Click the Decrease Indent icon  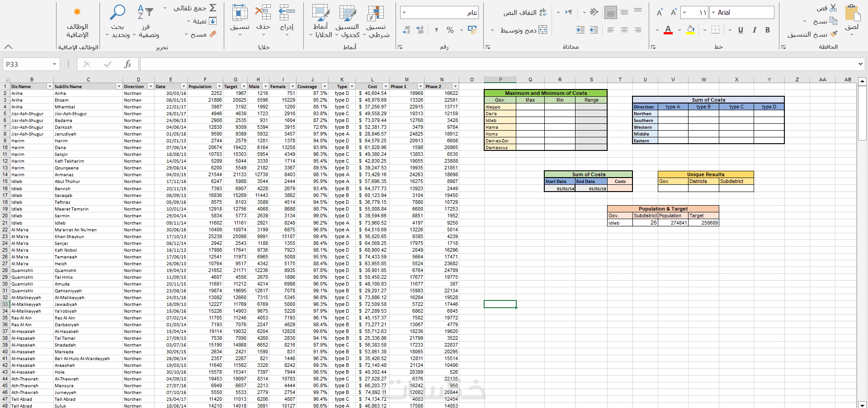[x=594, y=30]
